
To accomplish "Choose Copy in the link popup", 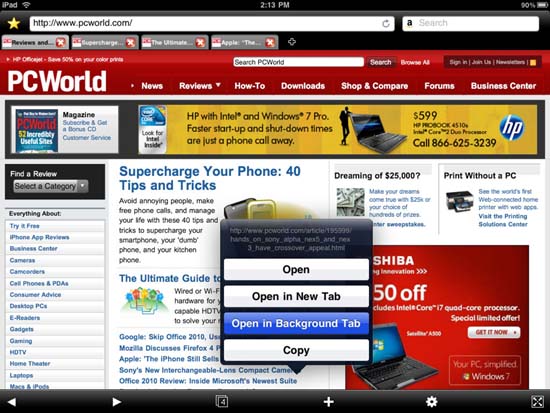I will pyautogui.click(x=296, y=350).
